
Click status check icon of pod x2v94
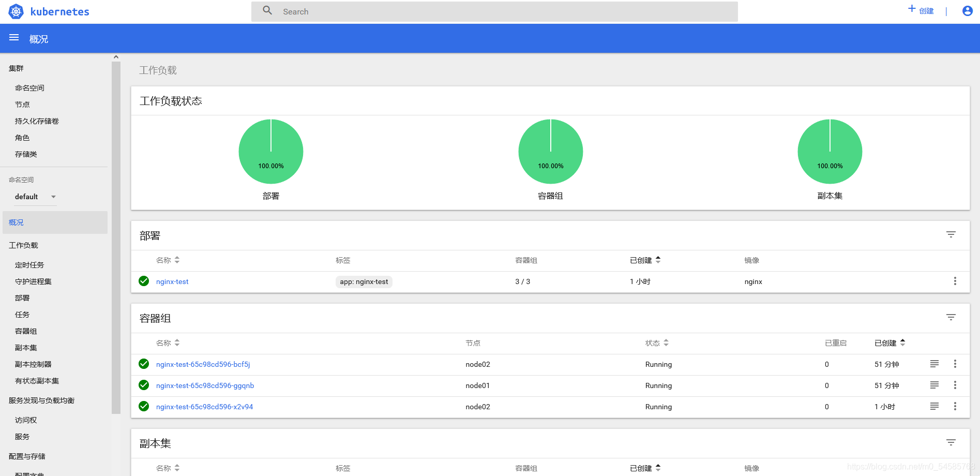144,406
